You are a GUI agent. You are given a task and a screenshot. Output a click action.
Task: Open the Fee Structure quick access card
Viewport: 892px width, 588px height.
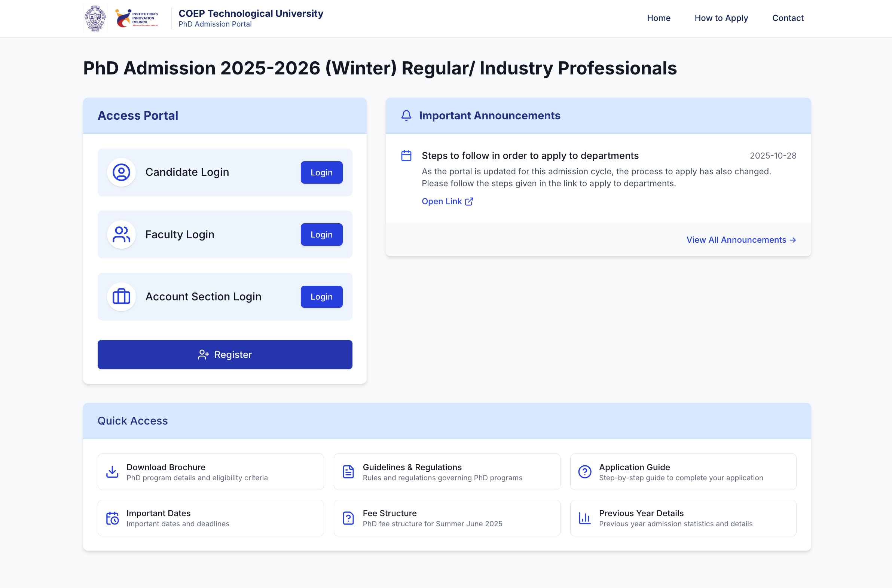pyautogui.click(x=446, y=518)
